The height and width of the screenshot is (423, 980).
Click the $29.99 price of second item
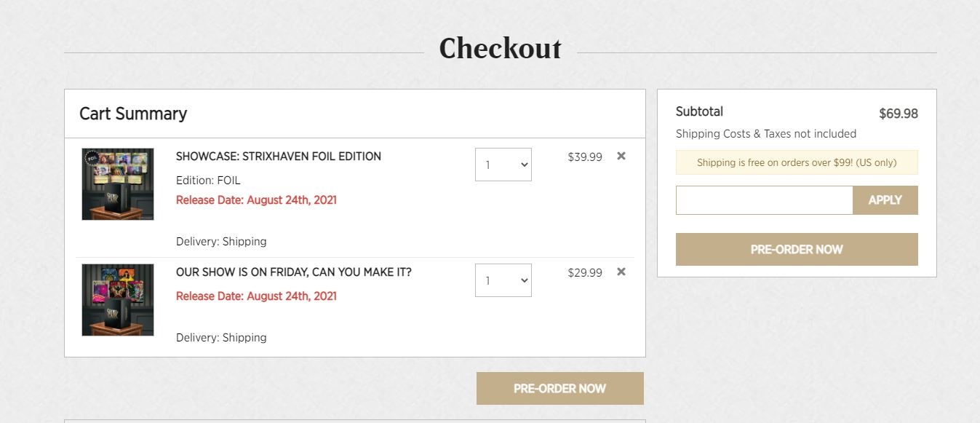click(x=585, y=272)
